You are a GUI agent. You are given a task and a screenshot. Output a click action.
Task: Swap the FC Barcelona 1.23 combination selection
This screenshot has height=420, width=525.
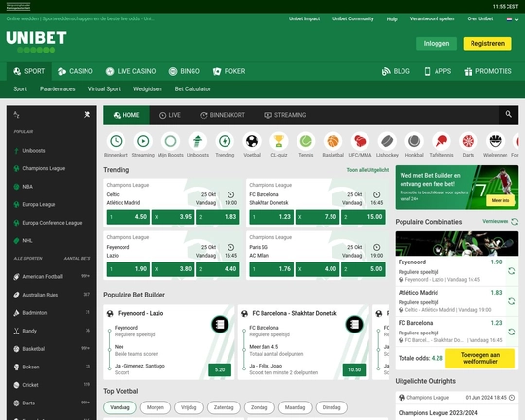coord(511,332)
